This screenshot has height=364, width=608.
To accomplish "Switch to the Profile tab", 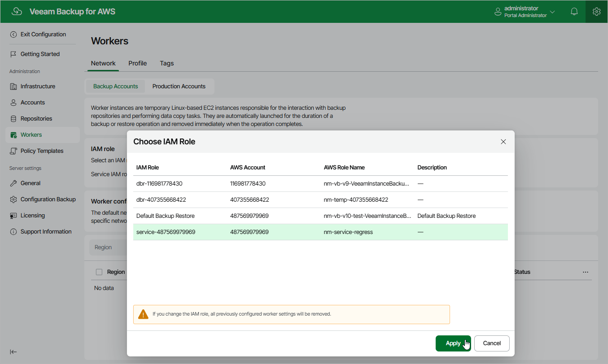I will [x=138, y=63].
